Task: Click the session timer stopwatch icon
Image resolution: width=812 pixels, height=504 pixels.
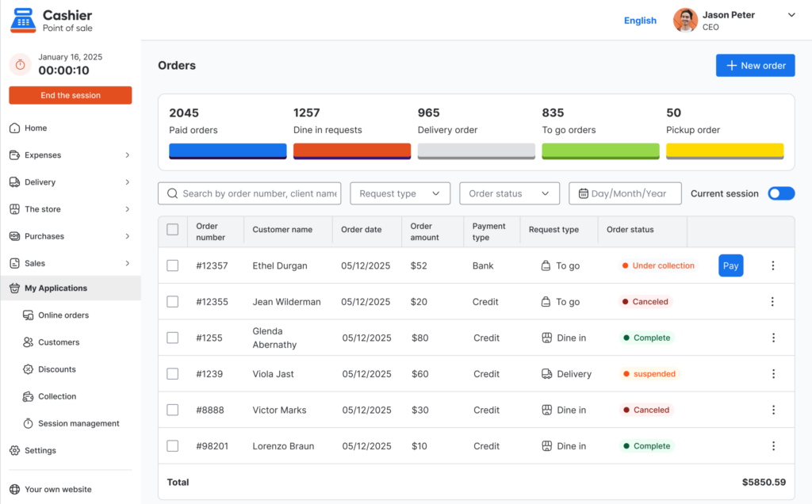Action: point(20,65)
